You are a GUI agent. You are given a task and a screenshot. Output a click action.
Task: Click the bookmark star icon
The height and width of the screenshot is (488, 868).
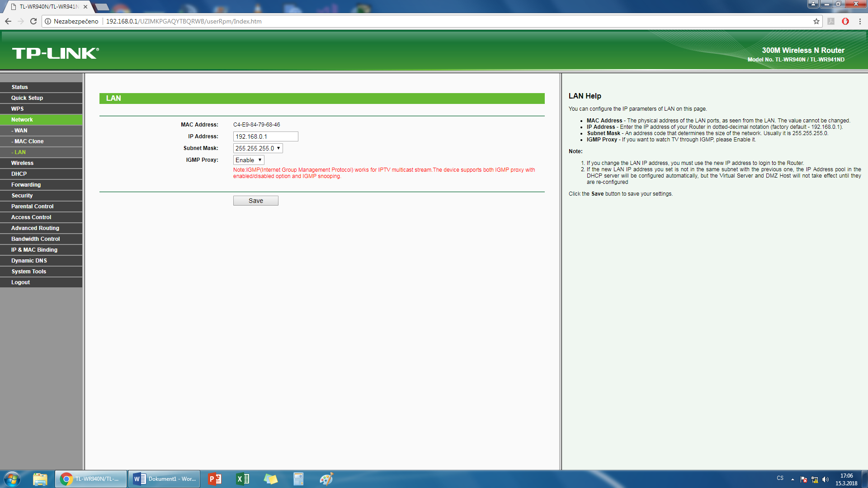[816, 21]
